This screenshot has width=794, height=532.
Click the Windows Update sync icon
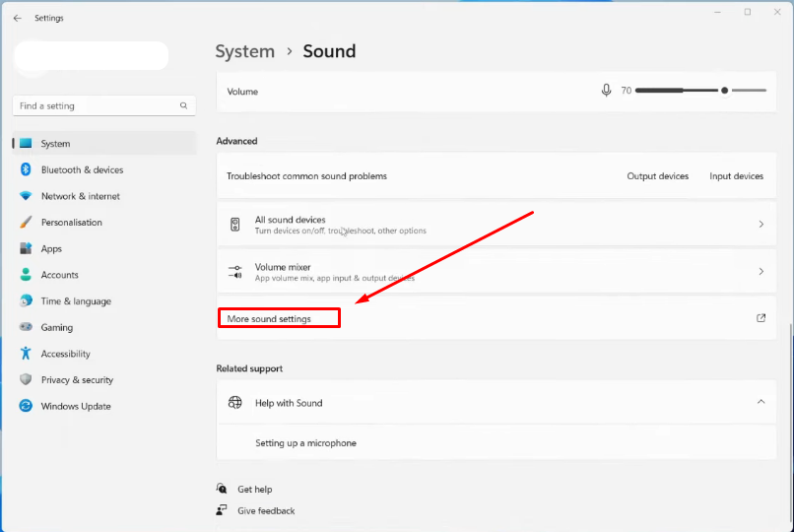click(26, 406)
